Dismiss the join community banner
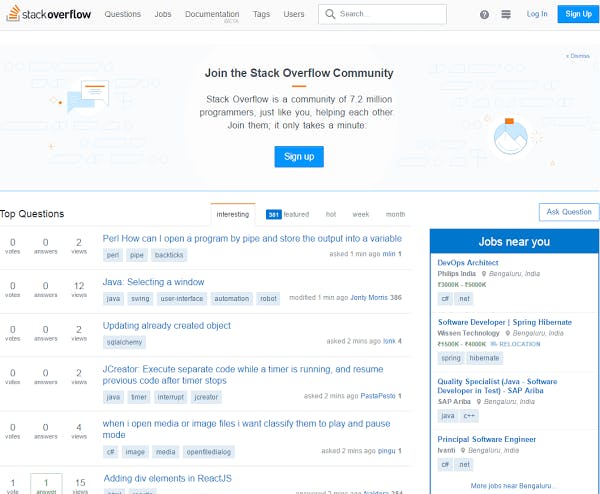Image resolution: width=600 pixels, height=494 pixels. click(x=578, y=56)
